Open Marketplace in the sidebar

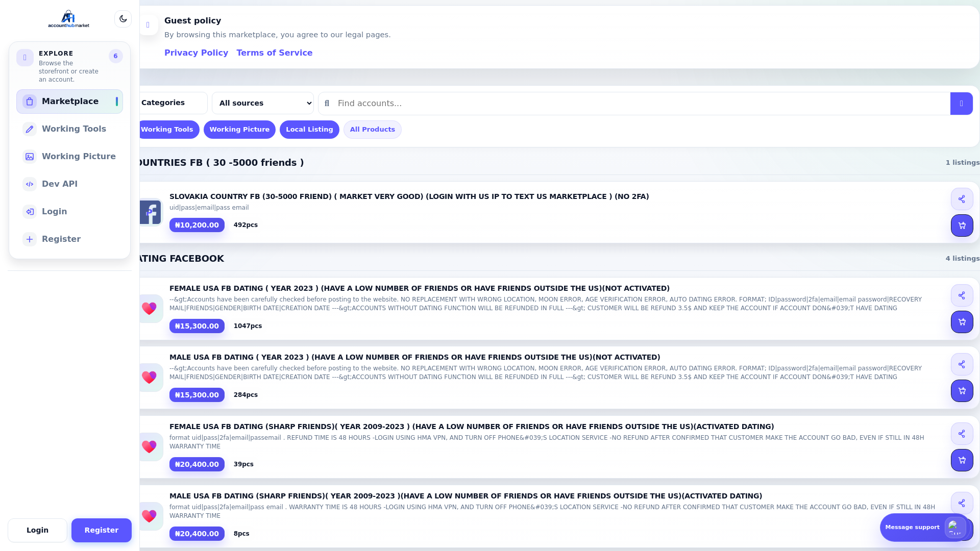69,102
